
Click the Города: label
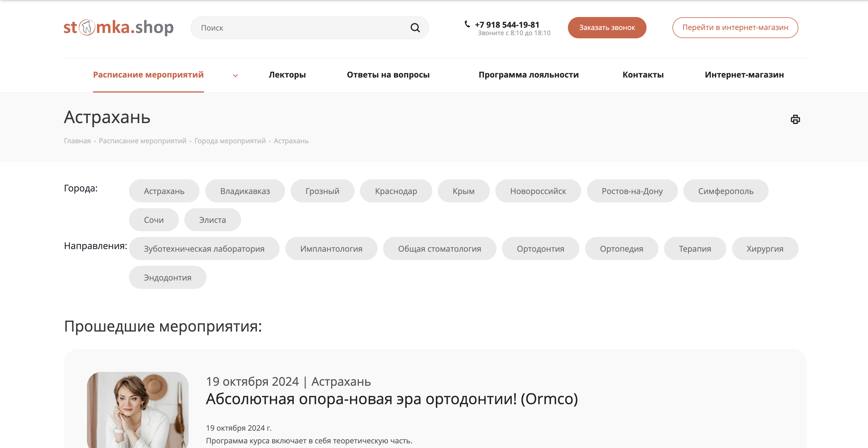point(81,188)
